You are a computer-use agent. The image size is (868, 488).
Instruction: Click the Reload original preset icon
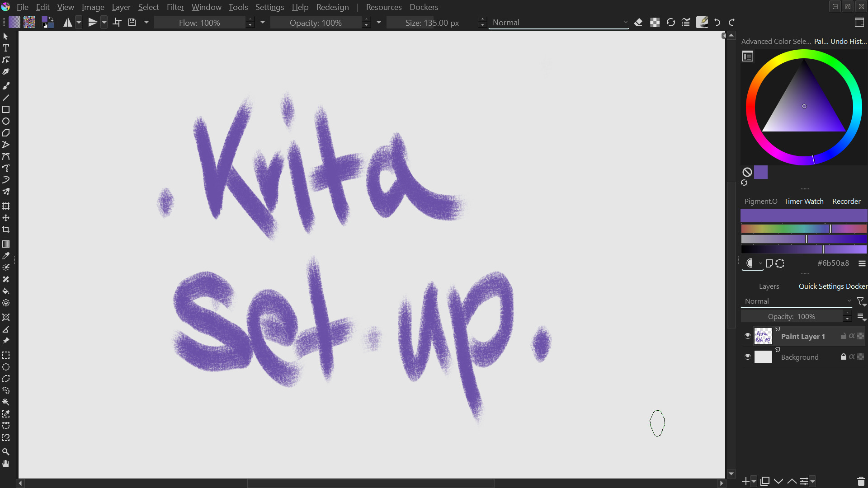671,23
